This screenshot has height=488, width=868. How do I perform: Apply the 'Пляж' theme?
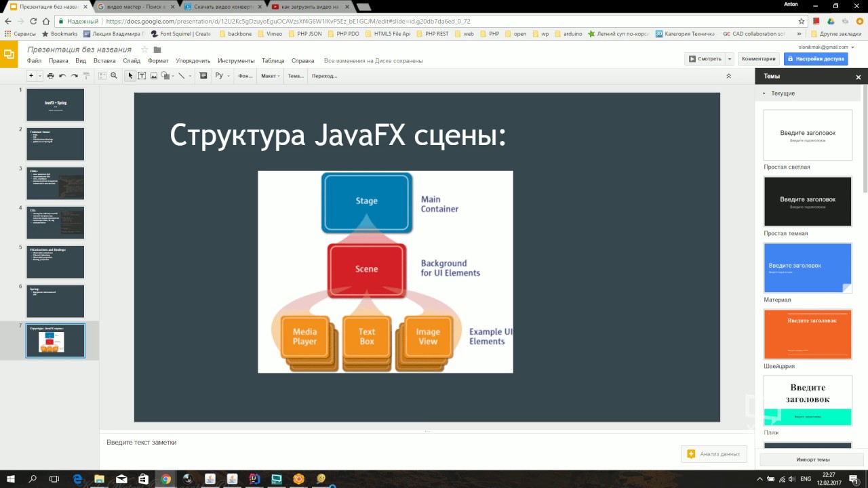click(807, 401)
